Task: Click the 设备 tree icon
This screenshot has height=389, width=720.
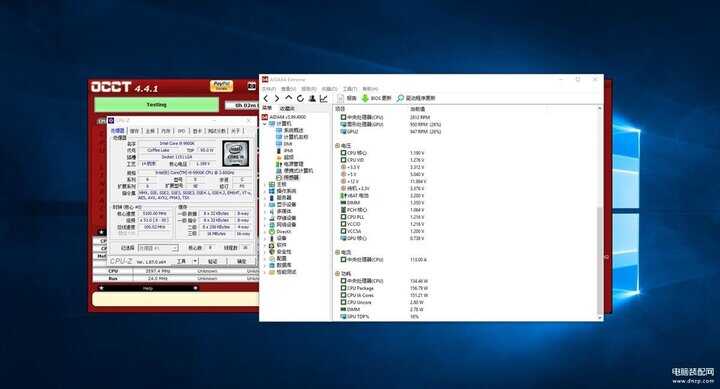Action: pyautogui.click(x=272, y=238)
